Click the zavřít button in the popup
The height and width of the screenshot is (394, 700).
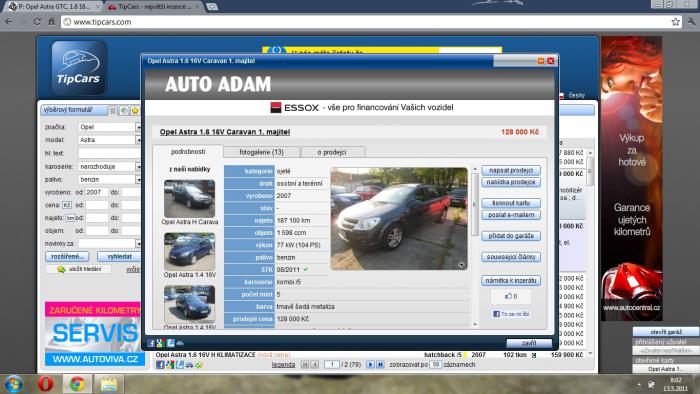click(x=529, y=343)
